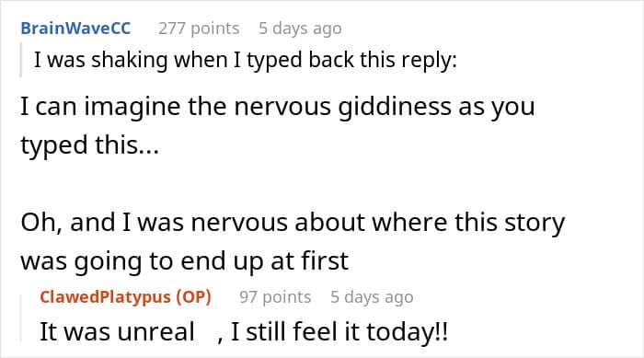Click the text 'I still feel it today!!'
This screenshot has height=358, width=644.
coord(339,331)
